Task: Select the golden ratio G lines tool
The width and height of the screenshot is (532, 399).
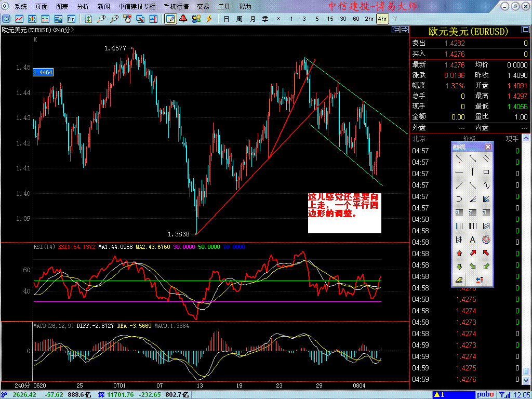Action: [x=459, y=212]
